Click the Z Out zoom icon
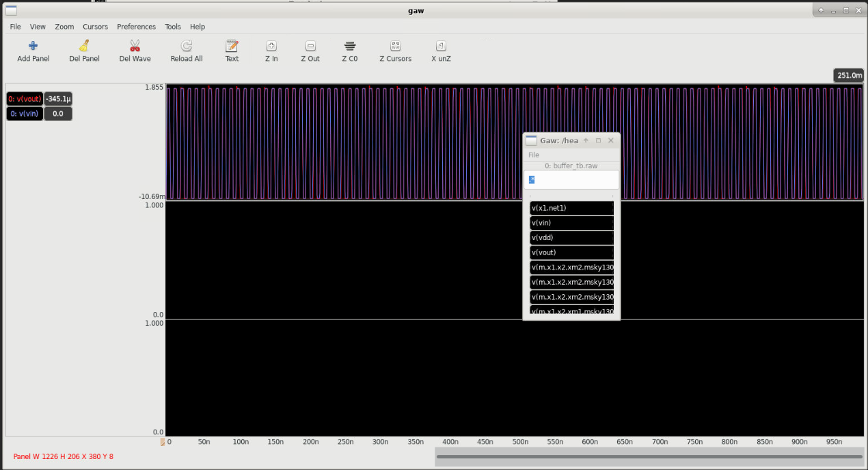Viewport: 868px width, 470px height. tap(310, 46)
